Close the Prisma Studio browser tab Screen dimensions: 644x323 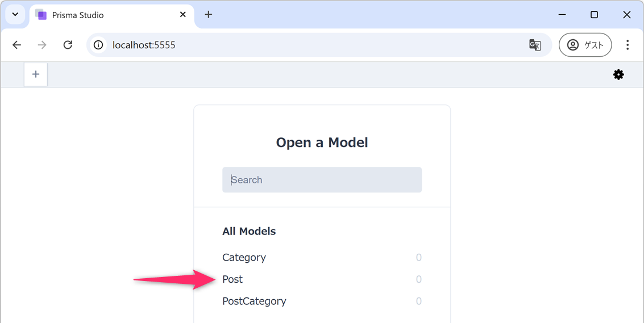[x=183, y=15]
